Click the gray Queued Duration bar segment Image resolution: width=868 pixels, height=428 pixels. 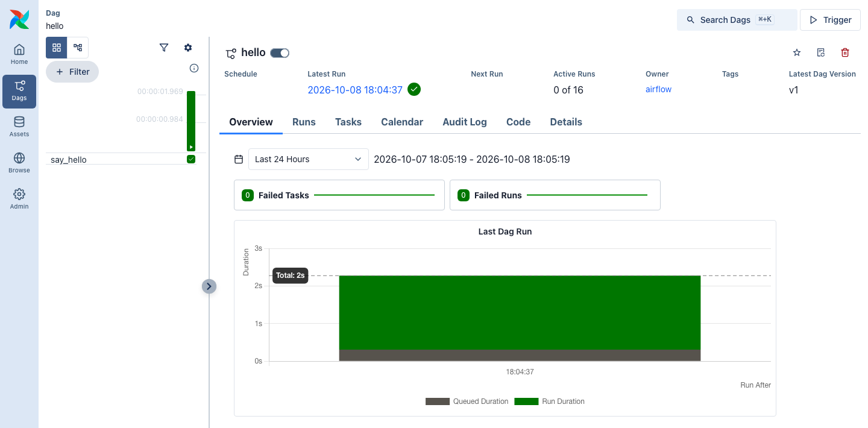(x=520, y=355)
